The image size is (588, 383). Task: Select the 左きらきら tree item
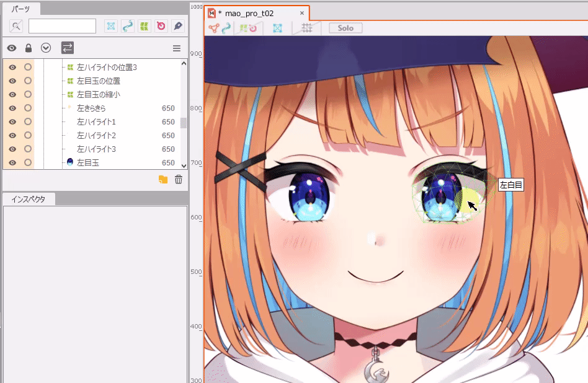(91, 108)
